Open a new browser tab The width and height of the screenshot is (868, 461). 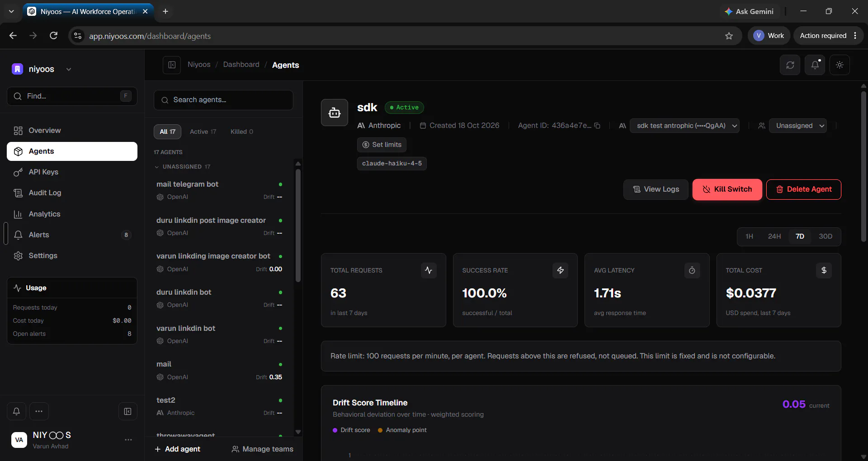coord(165,11)
